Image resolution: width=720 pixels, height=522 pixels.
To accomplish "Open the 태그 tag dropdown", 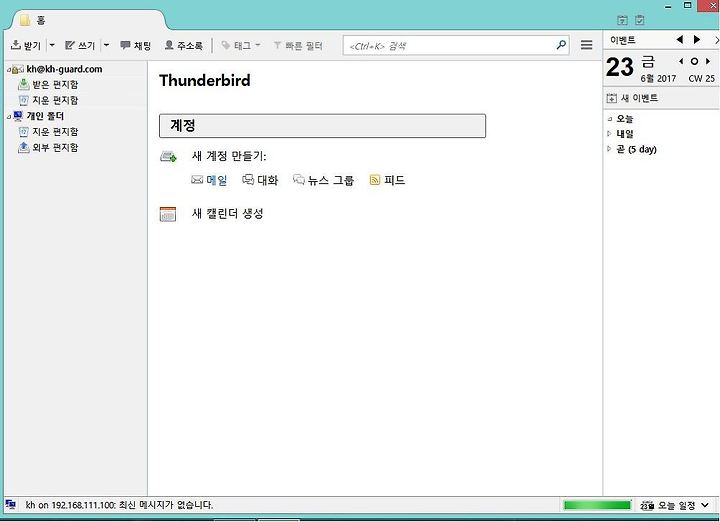I will click(241, 45).
